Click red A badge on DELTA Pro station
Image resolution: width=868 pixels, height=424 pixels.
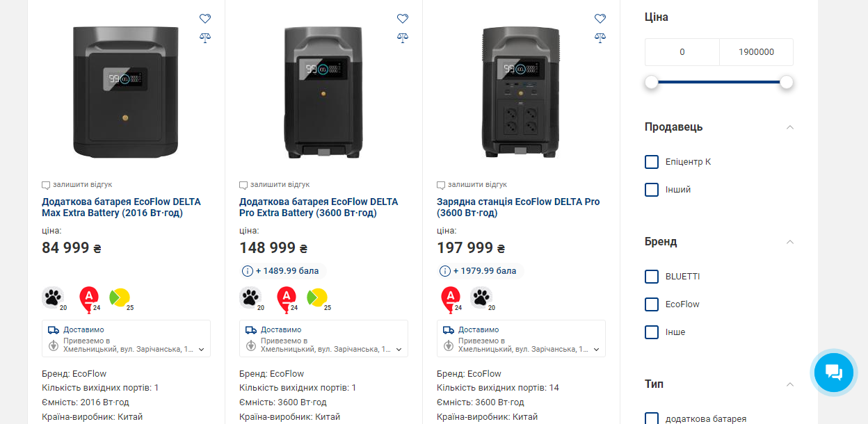[x=451, y=297]
